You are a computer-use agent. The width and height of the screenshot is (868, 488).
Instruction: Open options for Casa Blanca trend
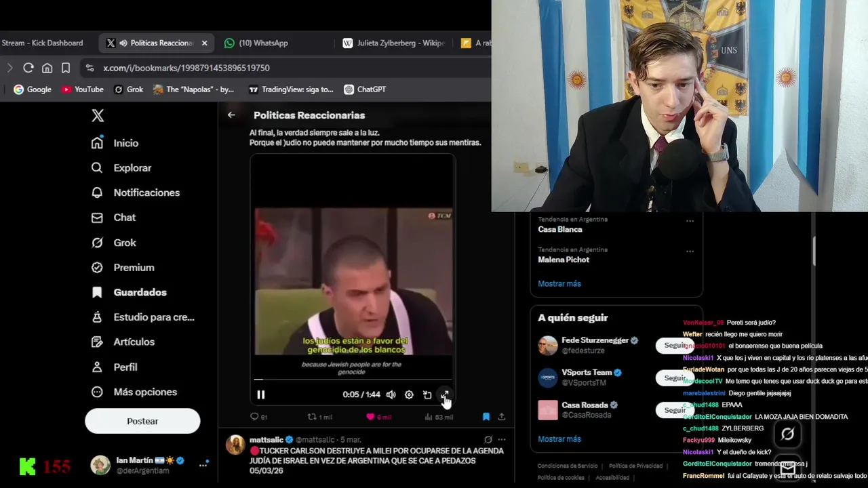(x=690, y=221)
